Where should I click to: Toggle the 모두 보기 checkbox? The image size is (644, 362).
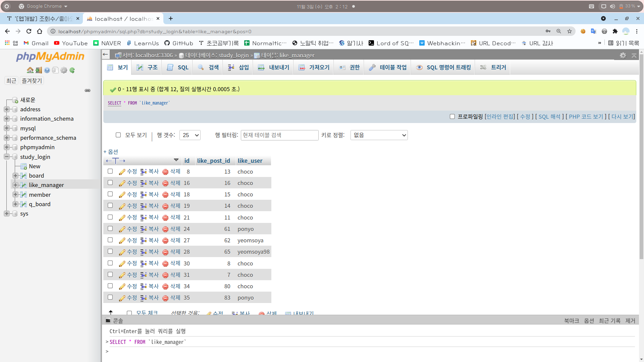[x=118, y=135]
